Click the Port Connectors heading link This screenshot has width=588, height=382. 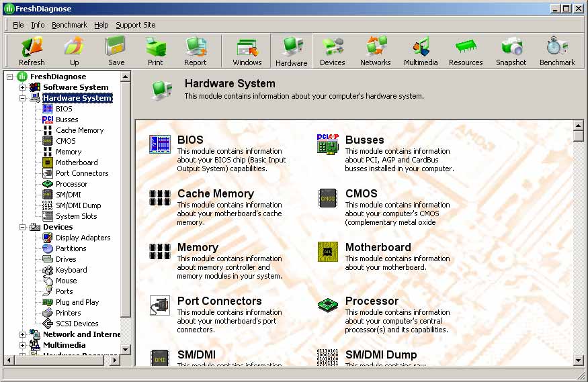(219, 301)
